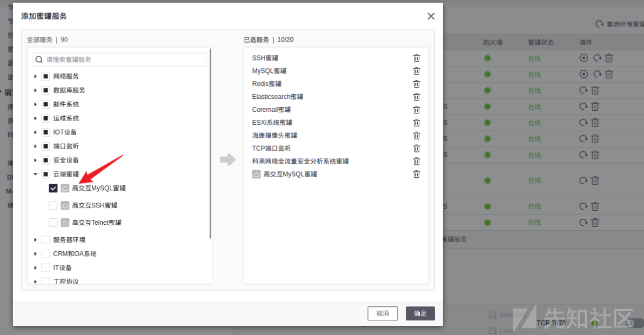Toggle the 安全设备 category checkbox

tap(46, 160)
